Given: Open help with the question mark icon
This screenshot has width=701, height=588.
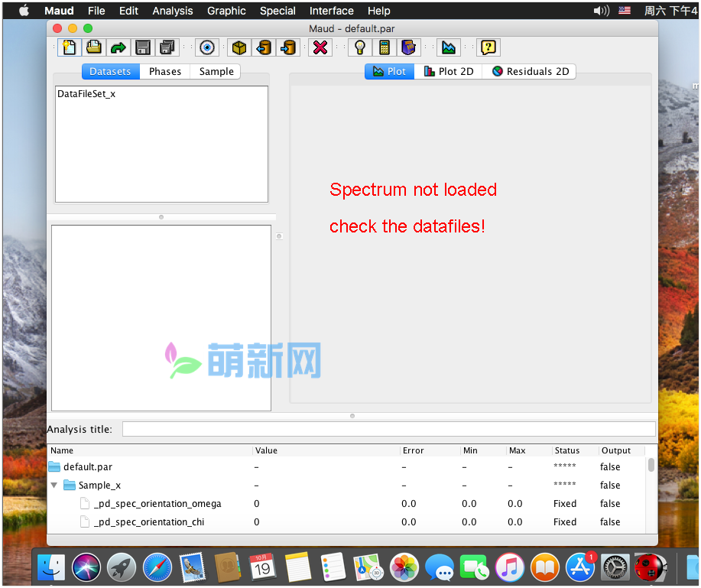Looking at the screenshot, I should (488, 47).
